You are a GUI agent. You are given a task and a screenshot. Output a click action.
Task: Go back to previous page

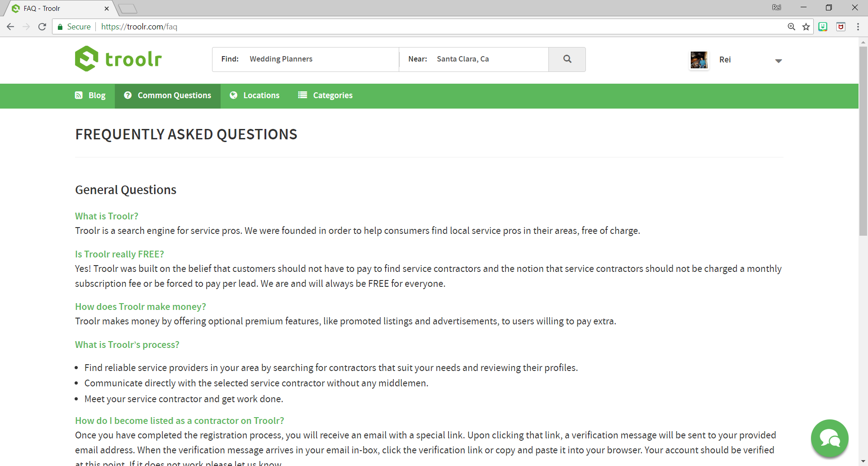click(10, 27)
